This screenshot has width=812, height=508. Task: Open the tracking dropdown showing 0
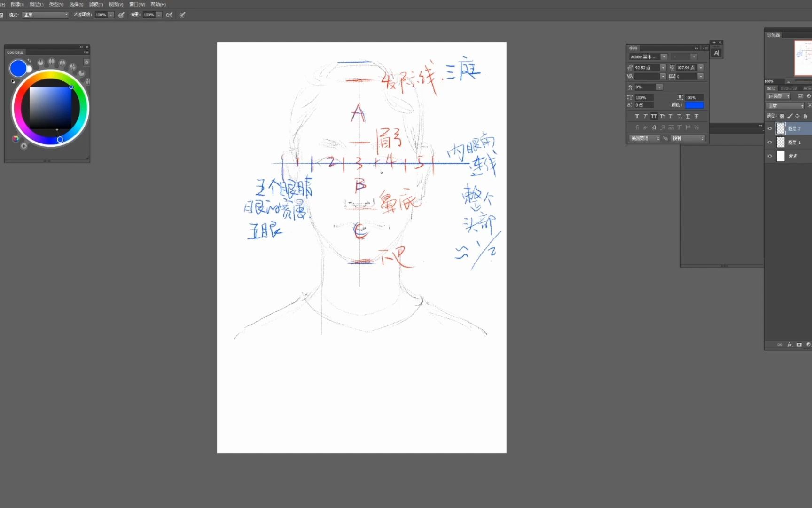701,77
